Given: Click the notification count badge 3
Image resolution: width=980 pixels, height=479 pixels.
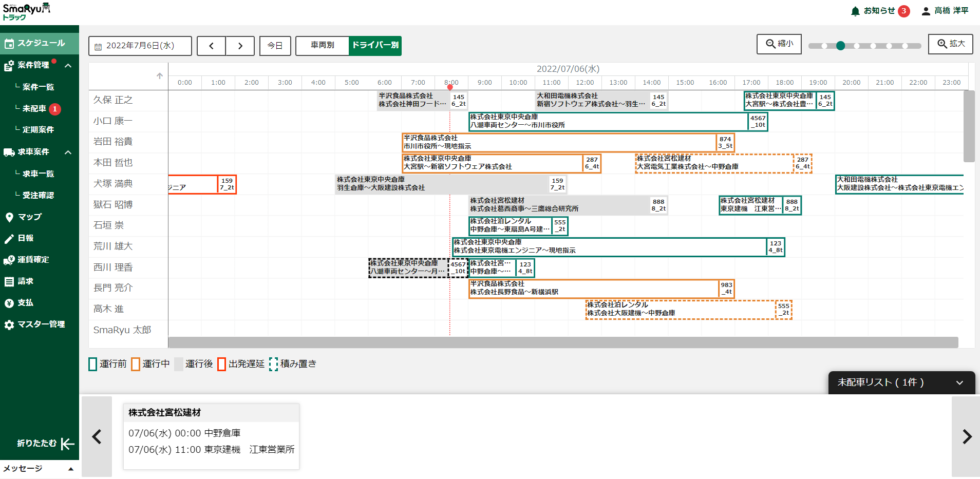Looking at the screenshot, I should (904, 11).
